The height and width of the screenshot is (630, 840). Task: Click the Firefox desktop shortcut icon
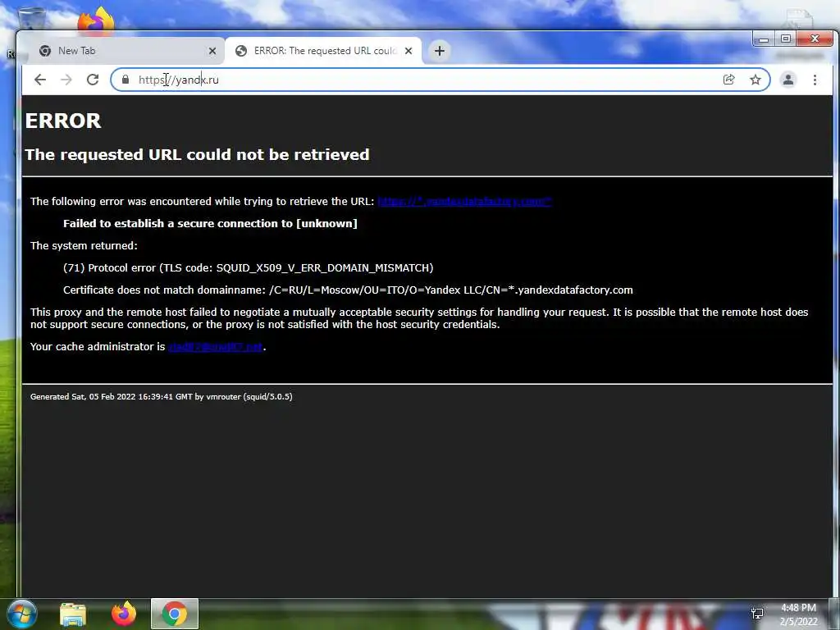pos(97,21)
